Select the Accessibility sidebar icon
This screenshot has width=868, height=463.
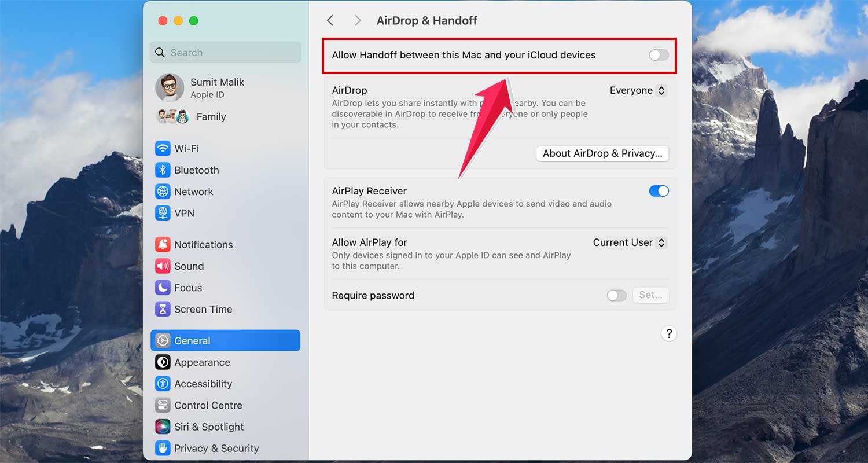click(163, 384)
